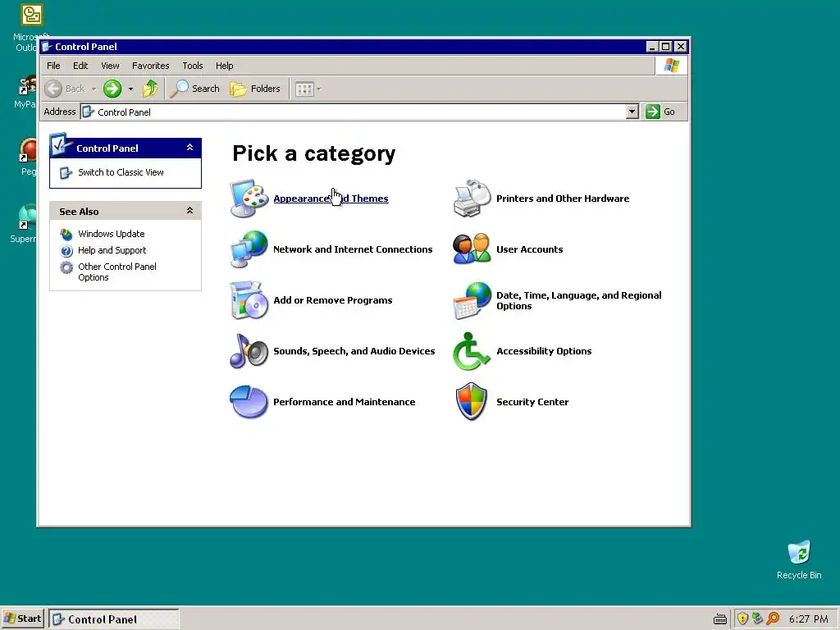
Task: Open the Address bar dropdown arrow
Action: [632, 112]
